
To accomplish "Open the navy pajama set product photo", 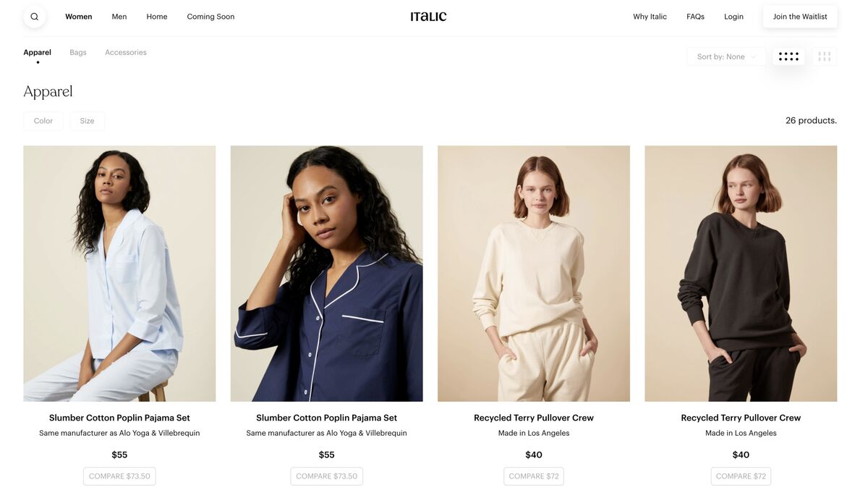I will [x=327, y=274].
